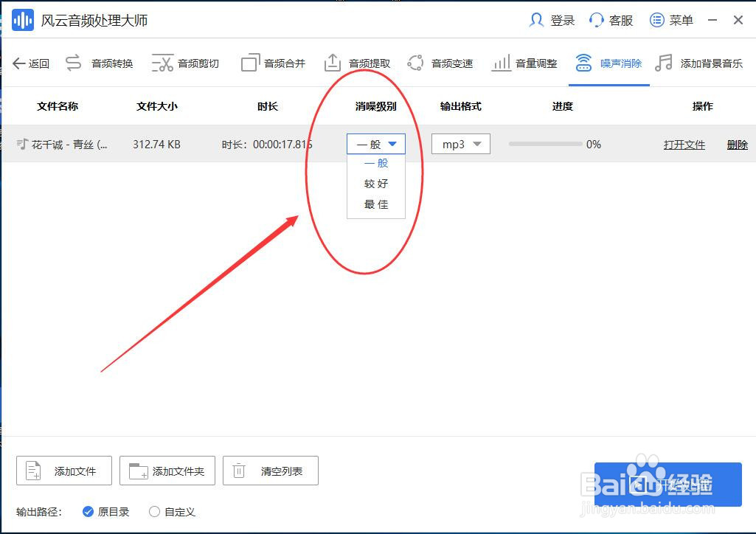Open the file with 打开文件 link
This screenshot has width=756, height=534.
pos(684,144)
